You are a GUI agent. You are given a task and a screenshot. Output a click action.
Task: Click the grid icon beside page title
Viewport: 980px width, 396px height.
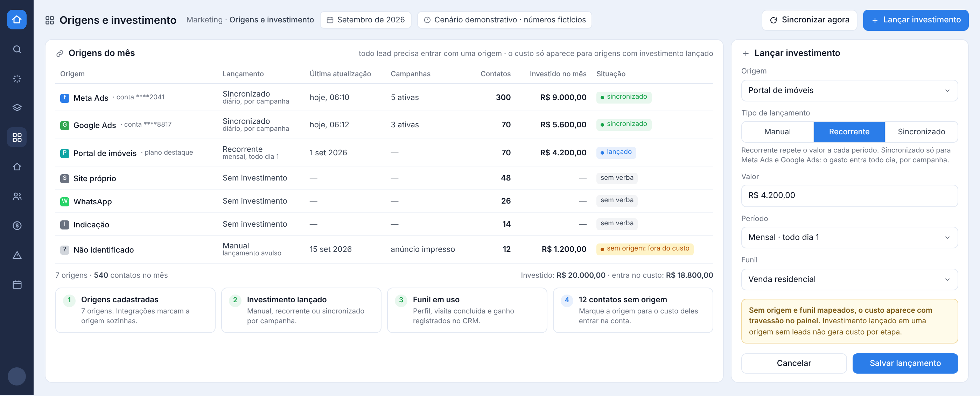tap(50, 20)
